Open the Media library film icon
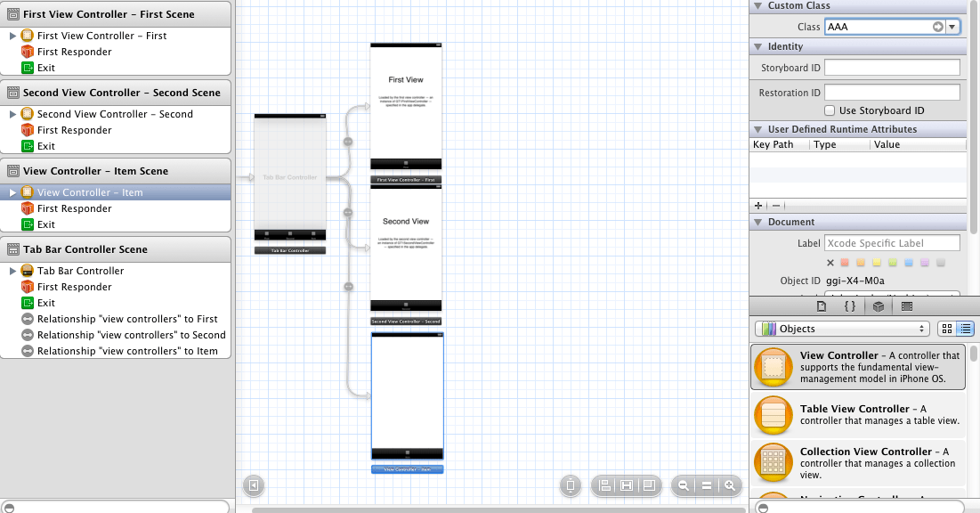 pos(908,306)
